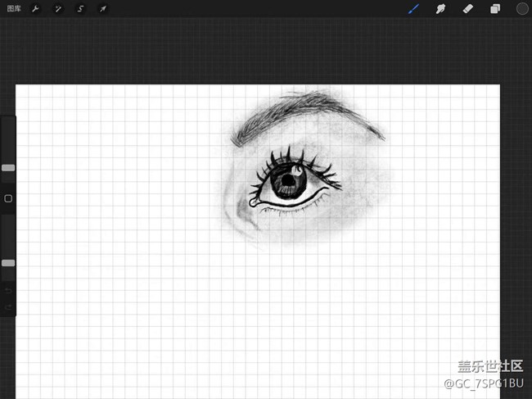
Task: Open the Actions wrench menu
Action: coord(35,9)
